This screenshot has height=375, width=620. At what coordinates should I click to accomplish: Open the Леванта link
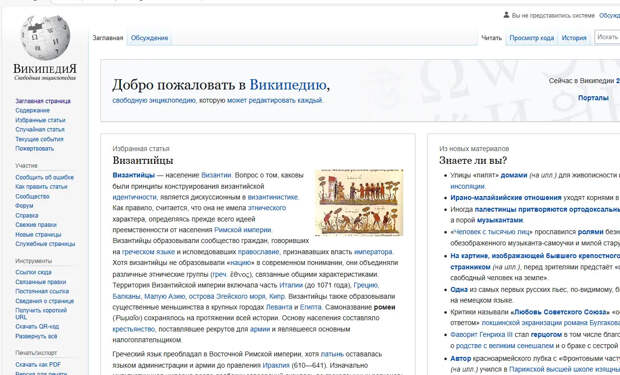279,307
